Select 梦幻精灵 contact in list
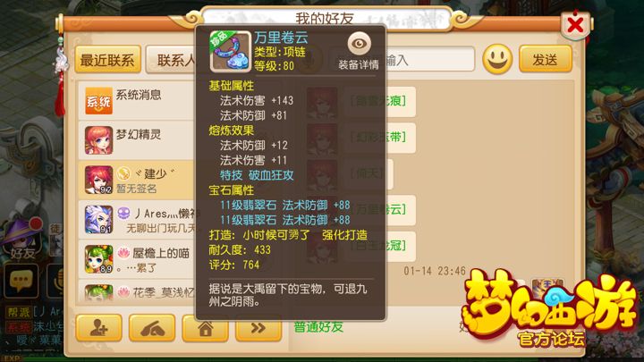This screenshot has height=362, width=644. 137,140
